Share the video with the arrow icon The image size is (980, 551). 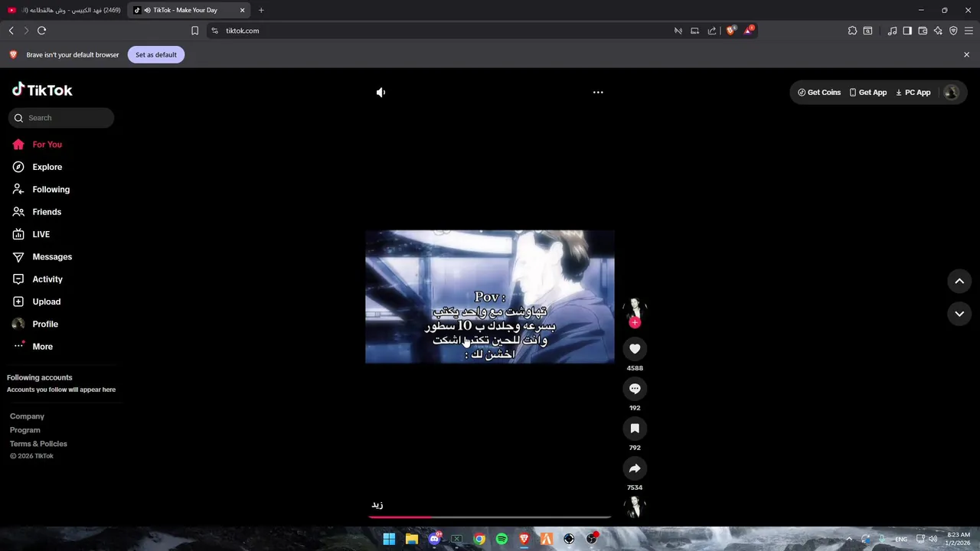click(635, 468)
